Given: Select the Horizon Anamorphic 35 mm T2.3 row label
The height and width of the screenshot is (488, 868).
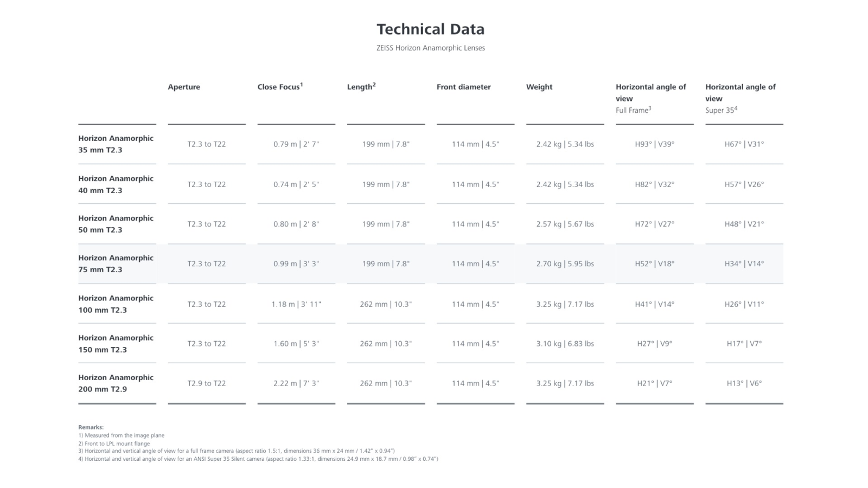Looking at the screenshot, I should coord(116,144).
